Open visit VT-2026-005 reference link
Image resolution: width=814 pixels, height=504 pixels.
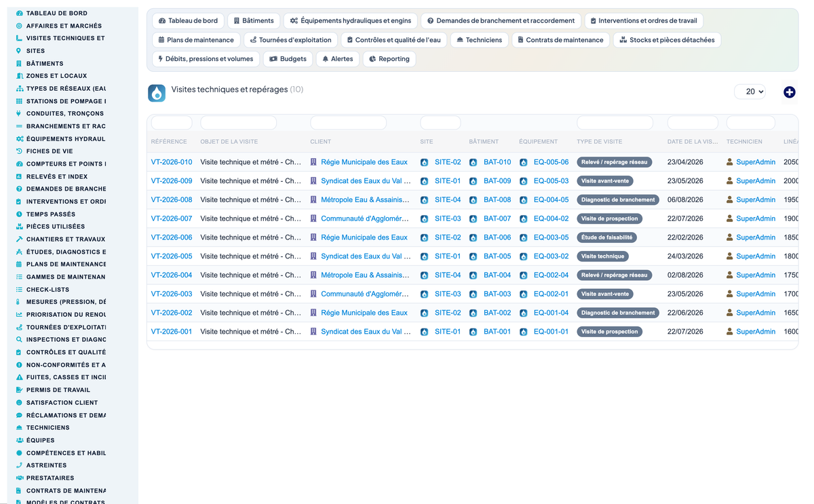pyautogui.click(x=172, y=256)
